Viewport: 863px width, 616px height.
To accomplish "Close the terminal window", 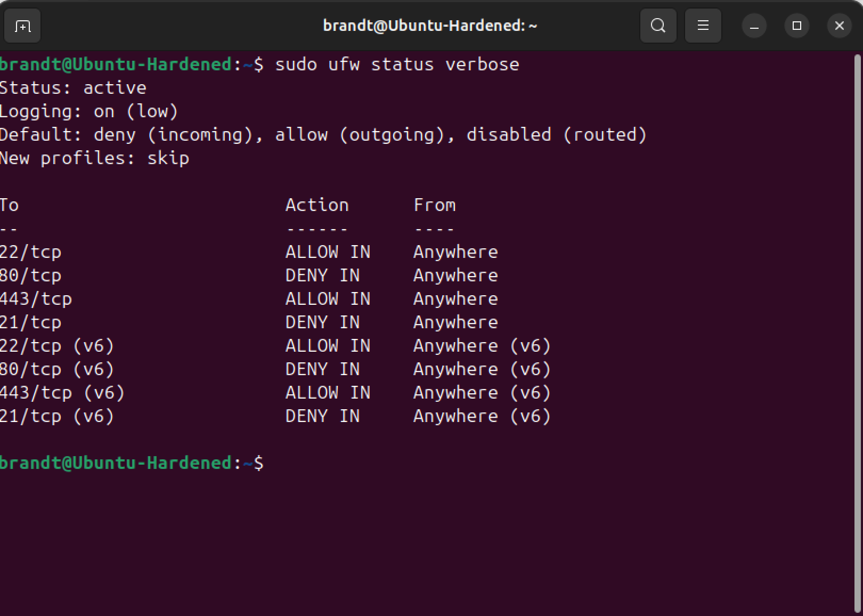I will (x=839, y=26).
